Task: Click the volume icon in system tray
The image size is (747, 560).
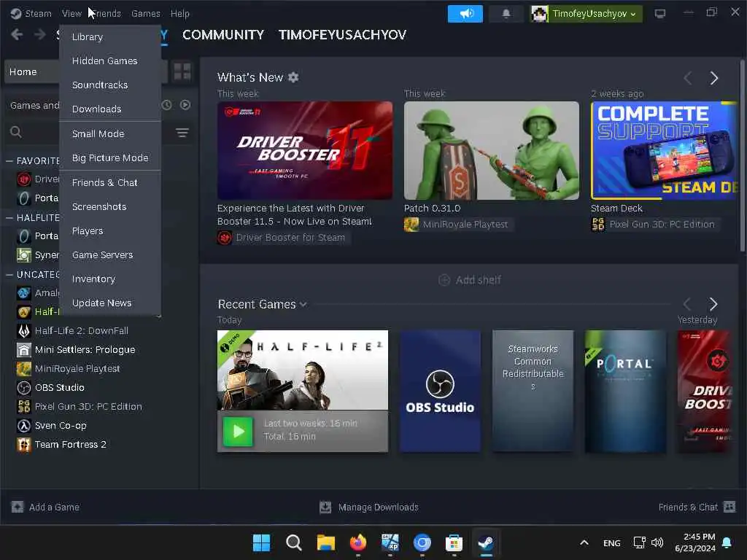Action: coord(657,542)
